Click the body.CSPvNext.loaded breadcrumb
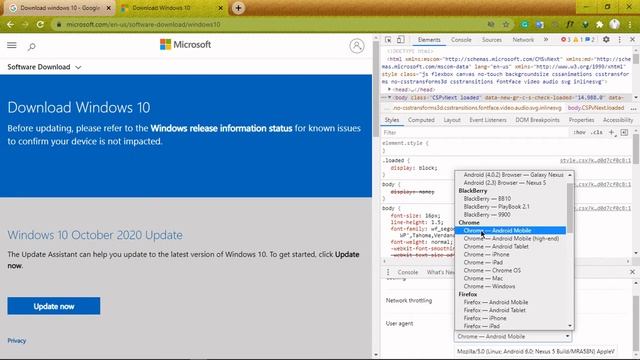Screen dimensions: 640x360 point(596,108)
